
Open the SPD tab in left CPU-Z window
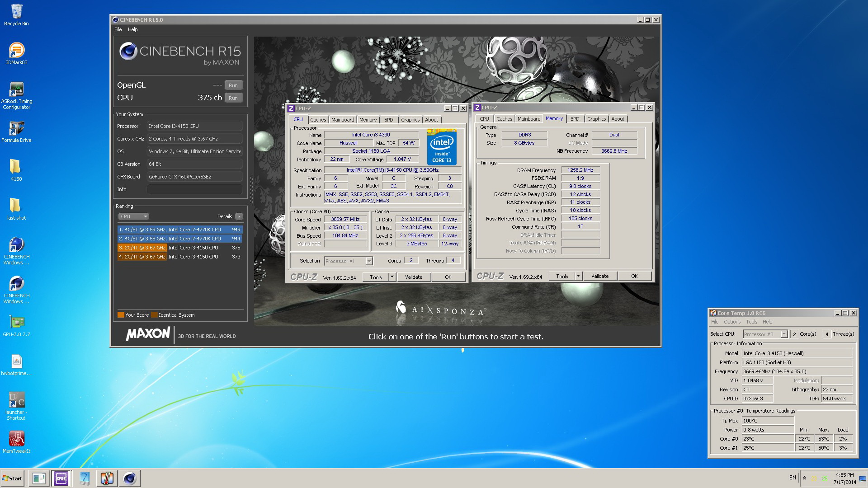[x=388, y=120]
